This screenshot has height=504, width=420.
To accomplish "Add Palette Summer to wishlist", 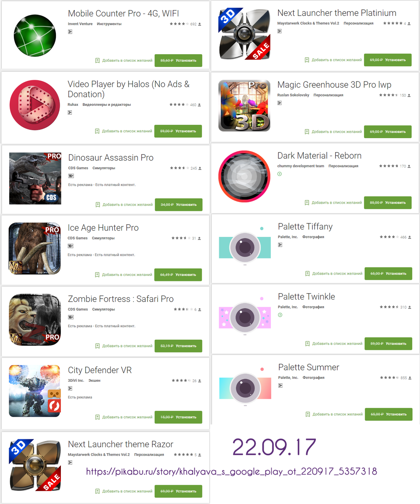I will tap(334, 414).
